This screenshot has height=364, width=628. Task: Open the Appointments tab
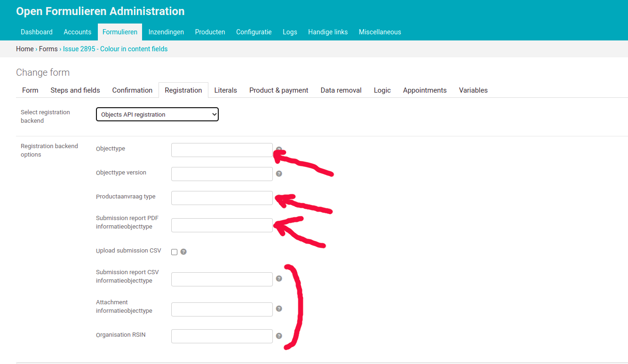click(424, 90)
